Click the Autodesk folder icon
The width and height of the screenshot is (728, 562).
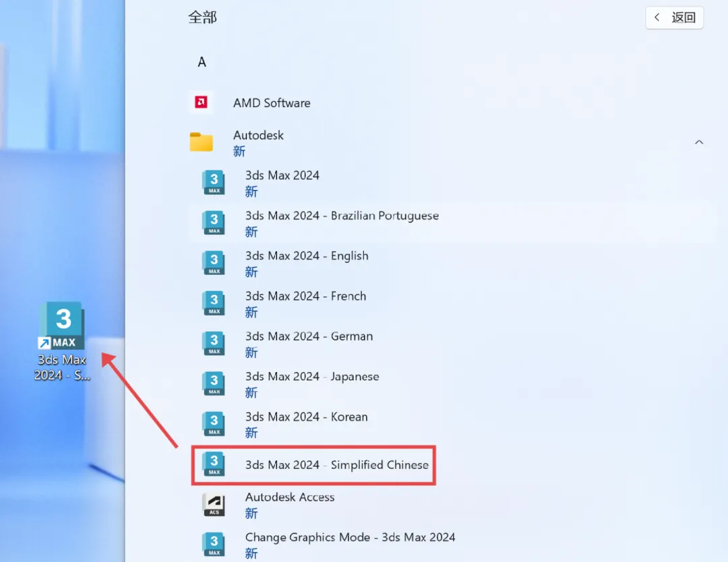[x=201, y=142]
